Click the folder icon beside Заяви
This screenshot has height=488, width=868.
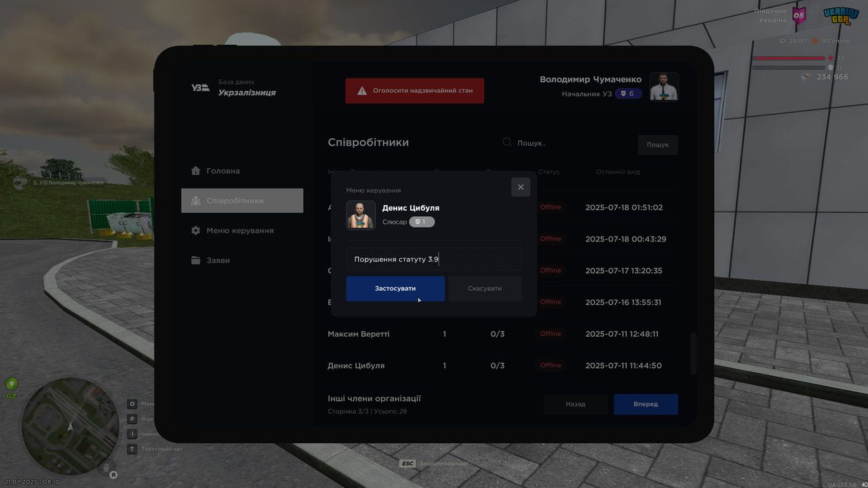point(196,260)
